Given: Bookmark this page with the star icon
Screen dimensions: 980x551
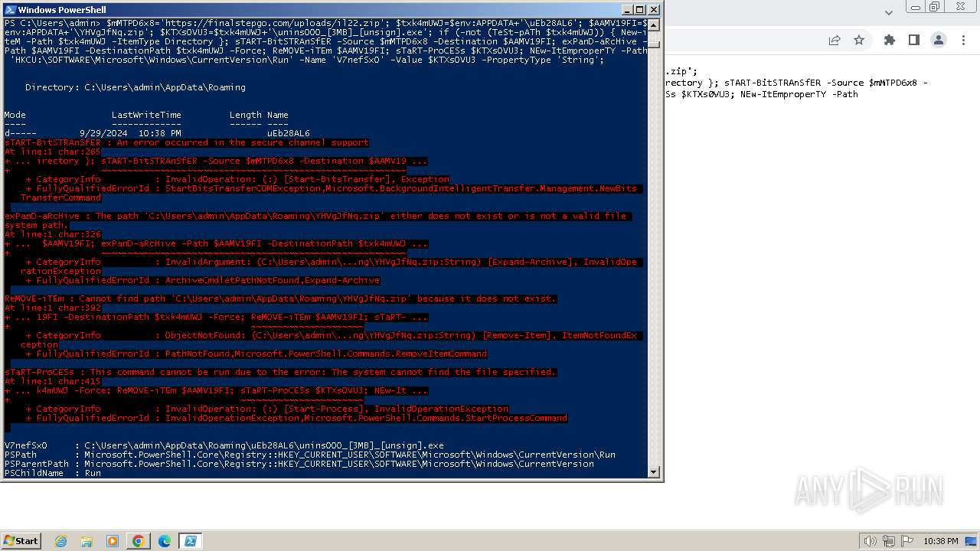Looking at the screenshot, I should pos(859,41).
